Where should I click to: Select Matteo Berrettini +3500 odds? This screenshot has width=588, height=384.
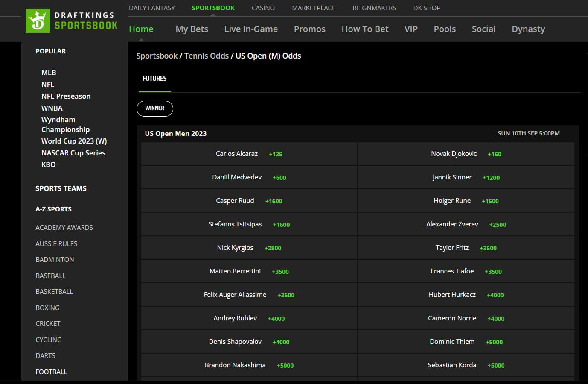pos(249,271)
